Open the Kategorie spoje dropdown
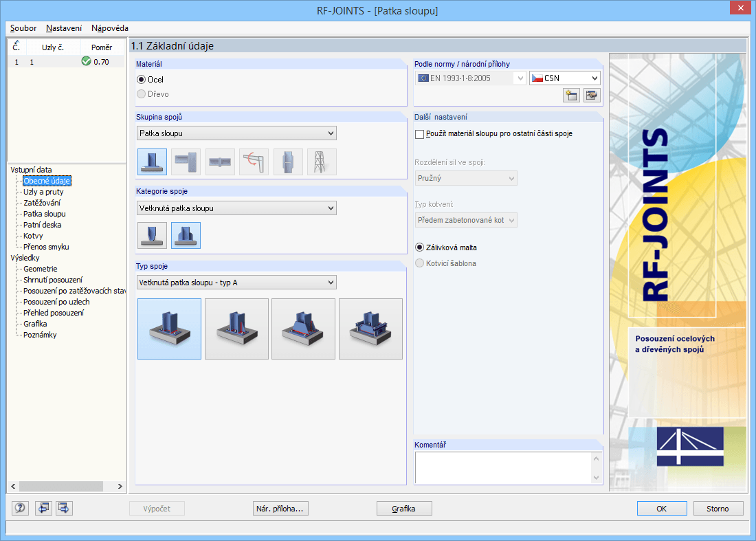Viewport: 756px width, 541px height. pyautogui.click(x=236, y=208)
